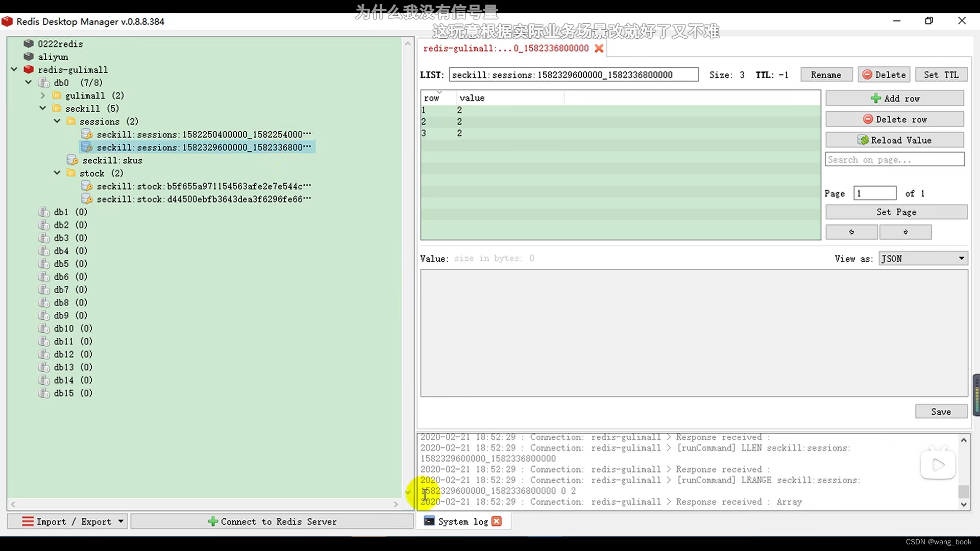The width and height of the screenshot is (980, 551).
Task: Click the red X on System log tab
Action: click(x=497, y=521)
